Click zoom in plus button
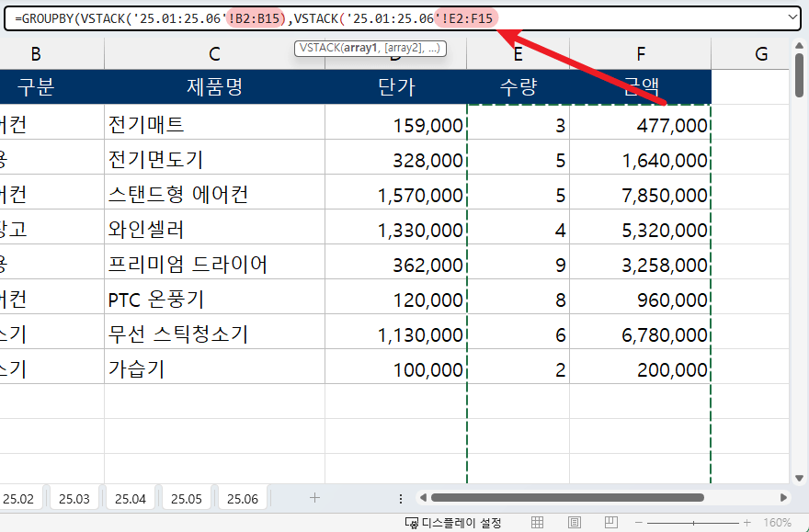The width and height of the screenshot is (809, 532). pyautogui.click(x=747, y=523)
